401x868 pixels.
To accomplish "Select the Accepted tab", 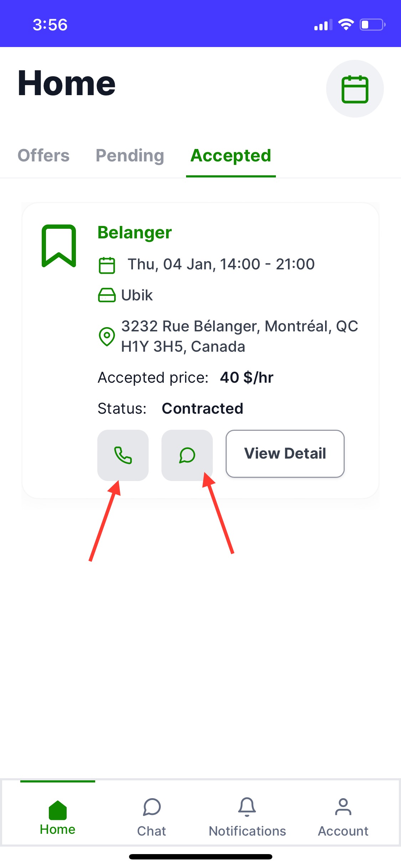I will pyautogui.click(x=231, y=156).
